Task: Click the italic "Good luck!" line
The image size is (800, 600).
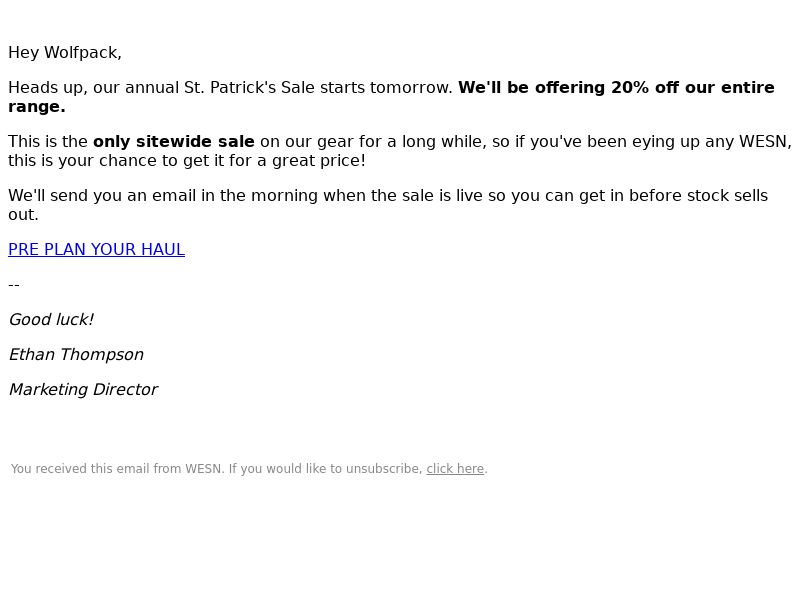Action: click(x=51, y=320)
